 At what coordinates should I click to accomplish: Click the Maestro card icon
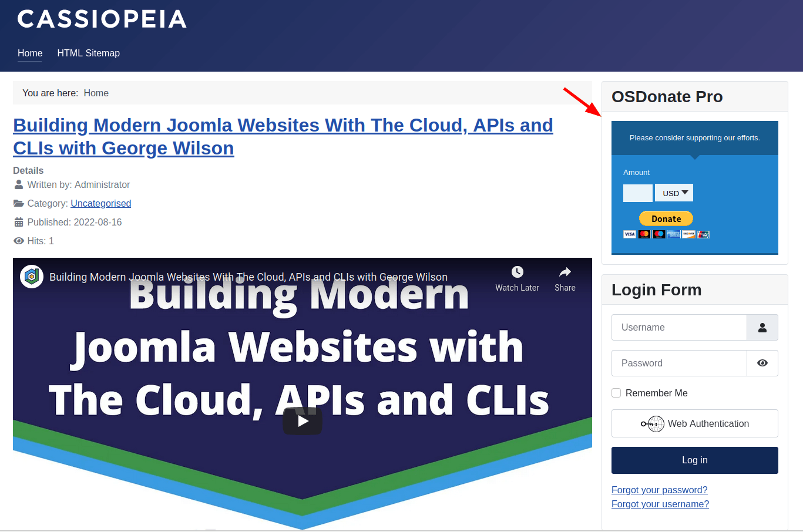659,234
